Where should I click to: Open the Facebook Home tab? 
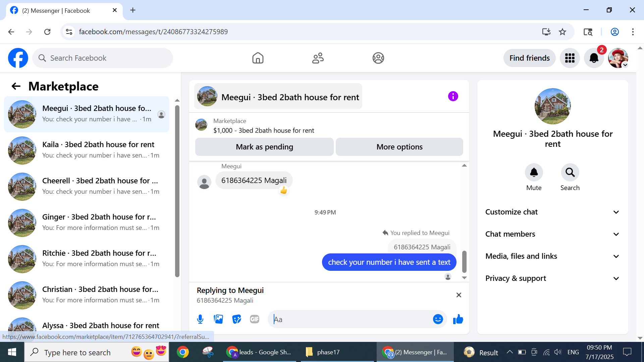coord(258,58)
